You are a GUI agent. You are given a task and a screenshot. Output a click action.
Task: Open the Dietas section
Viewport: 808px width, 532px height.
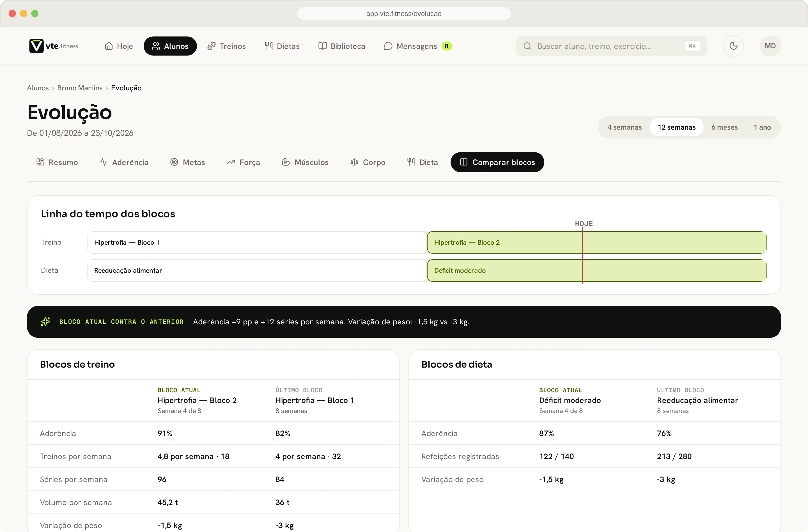(282, 46)
